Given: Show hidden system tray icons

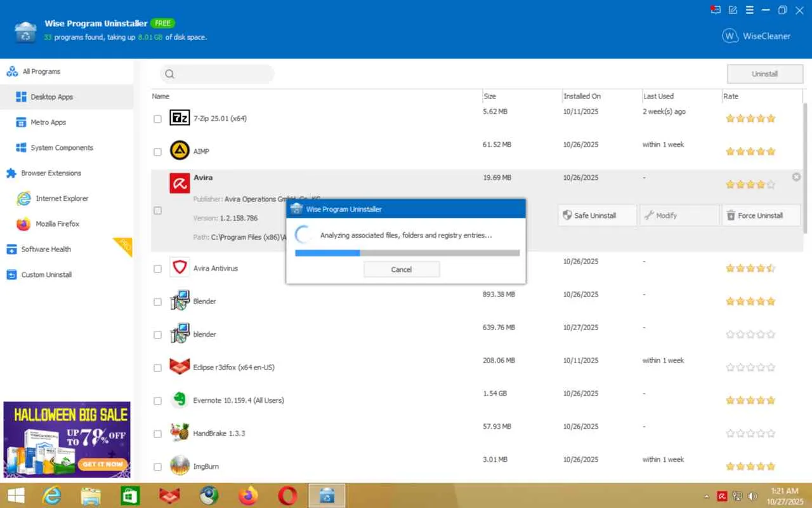Looking at the screenshot, I should [x=707, y=497].
